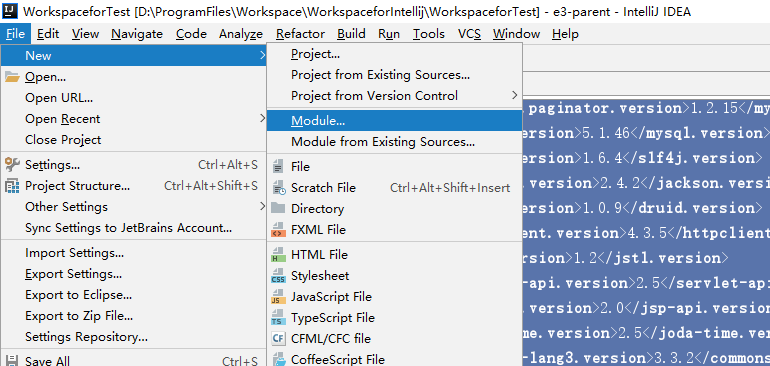Click the Settings wrench icon
Image resolution: width=770 pixels, height=366 pixels.
click(12, 164)
